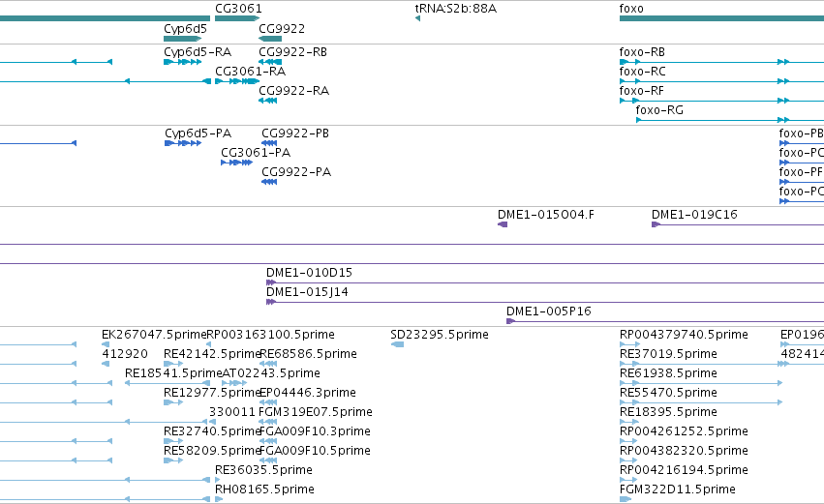Select protein CG3061-PA
824x504 pixels.
pos(256,152)
